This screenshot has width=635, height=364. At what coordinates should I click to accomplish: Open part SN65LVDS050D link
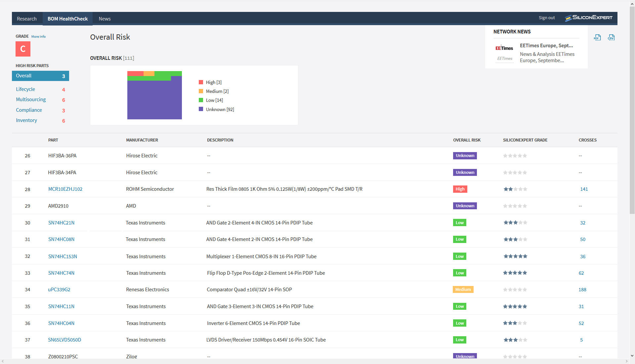(x=64, y=340)
